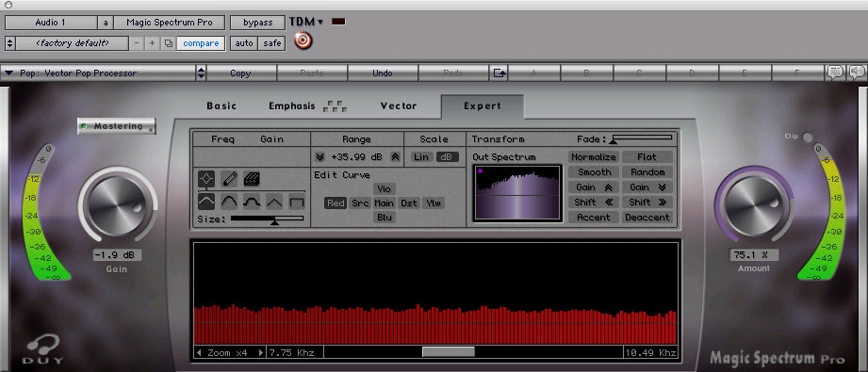Choose the triangular peak curve shape

tap(274, 202)
